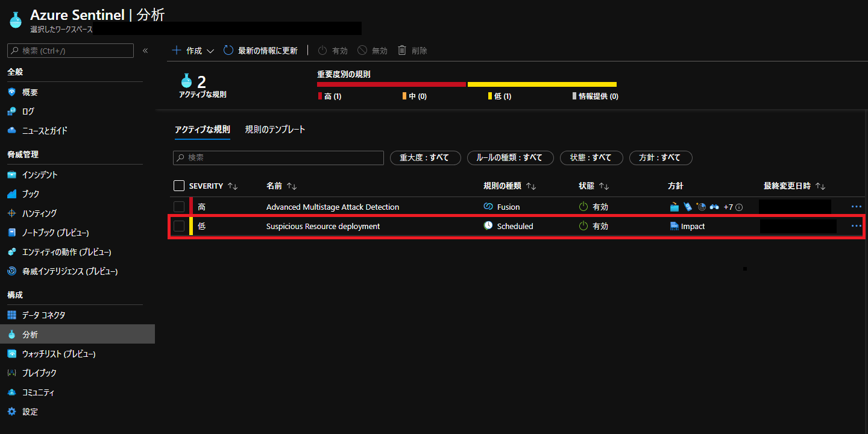
Task: Click the sidebar 検索 (Ctrl+/) search box
Action: [71, 51]
